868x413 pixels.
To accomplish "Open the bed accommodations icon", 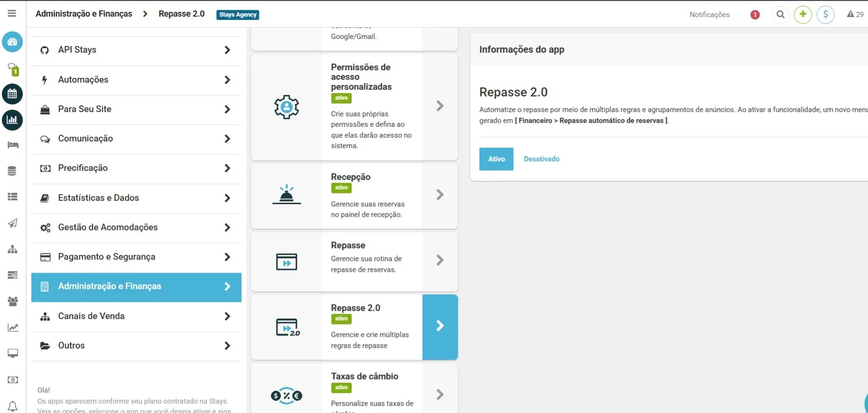I will point(13,145).
